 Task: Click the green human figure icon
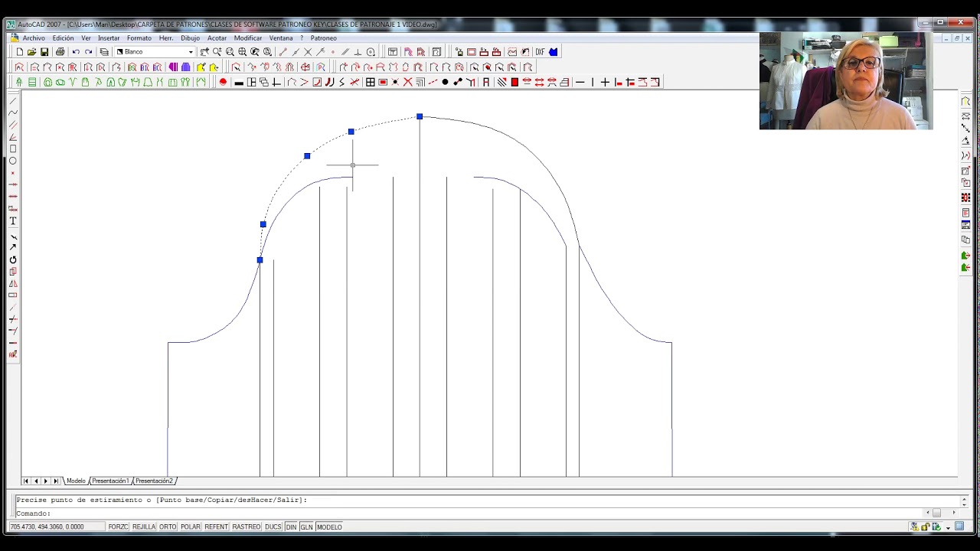click(x=19, y=82)
